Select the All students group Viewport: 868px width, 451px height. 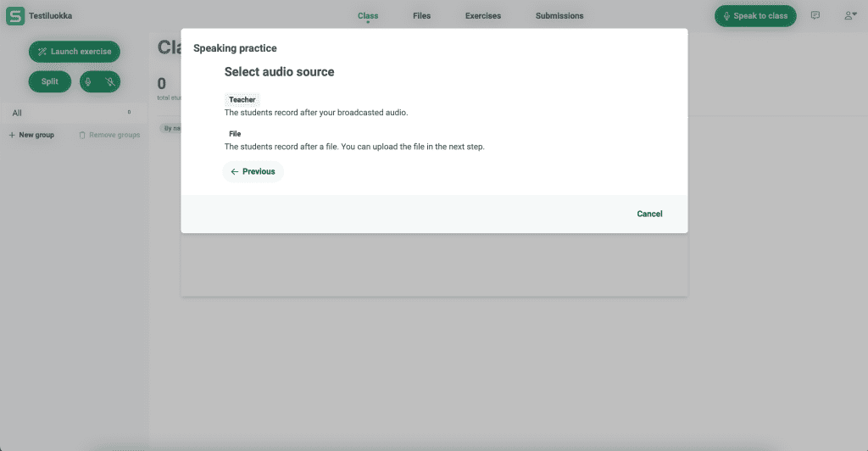17,113
